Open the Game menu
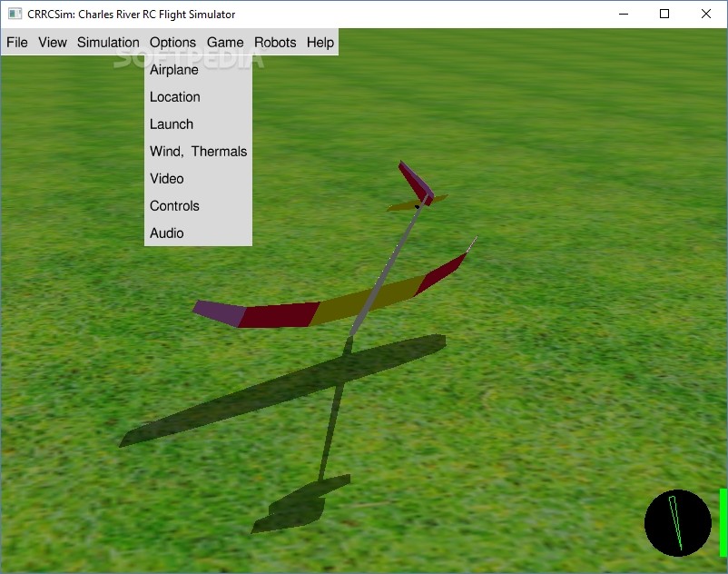 point(225,43)
